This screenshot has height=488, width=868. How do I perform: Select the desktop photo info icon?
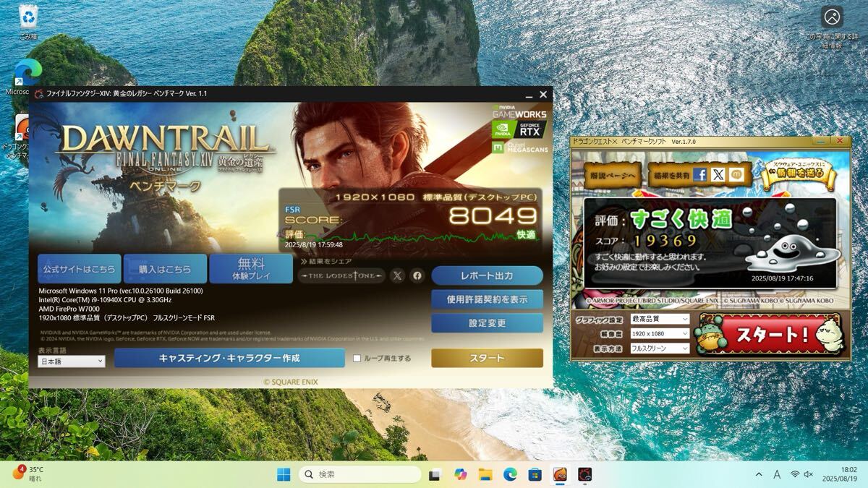pyautogui.click(x=832, y=27)
